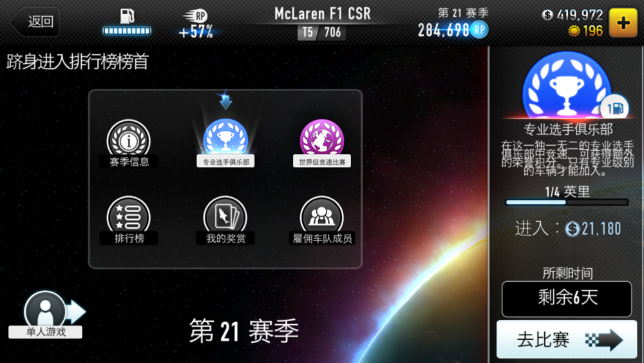Open the 排行榜 leaderboard icon

[x=129, y=221]
